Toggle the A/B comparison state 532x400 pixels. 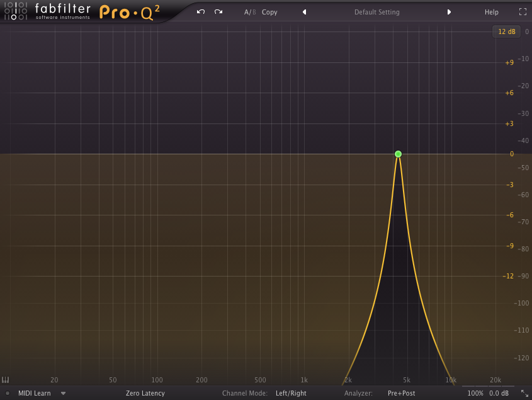pyautogui.click(x=250, y=12)
